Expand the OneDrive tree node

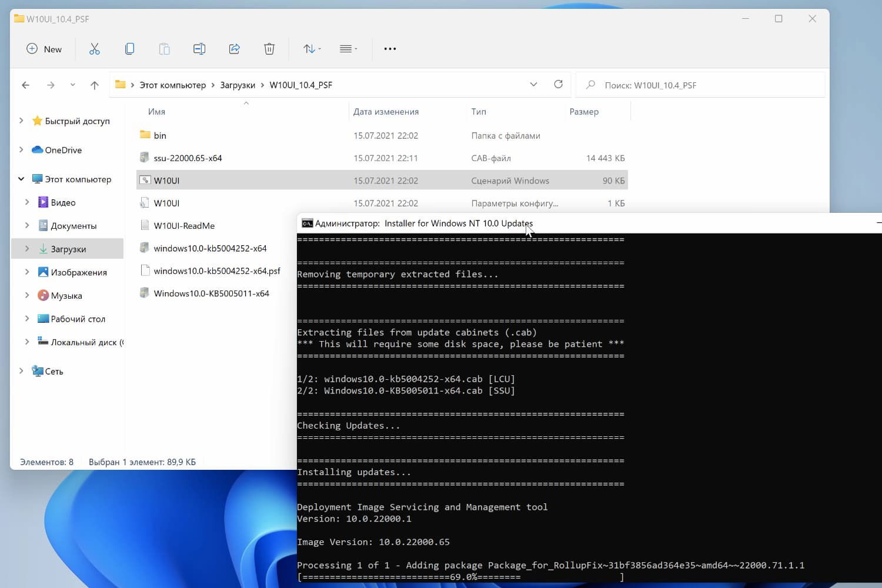click(21, 150)
